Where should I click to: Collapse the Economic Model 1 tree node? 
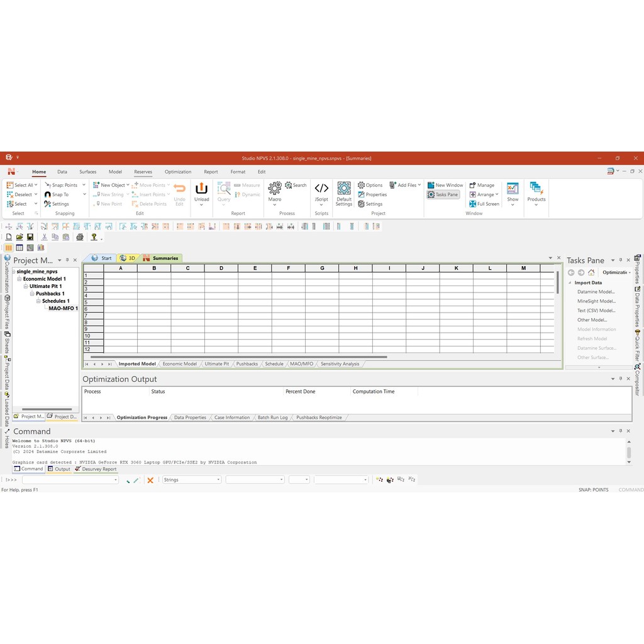19,279
